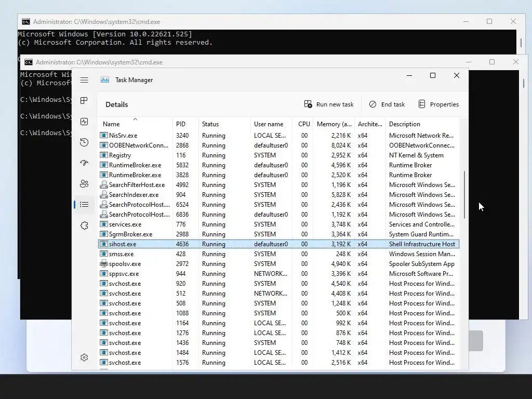Select svchost.exe with PID 1576
Image resolution: width=532 pixels, height=399 pixels.
tap(278, 362)
